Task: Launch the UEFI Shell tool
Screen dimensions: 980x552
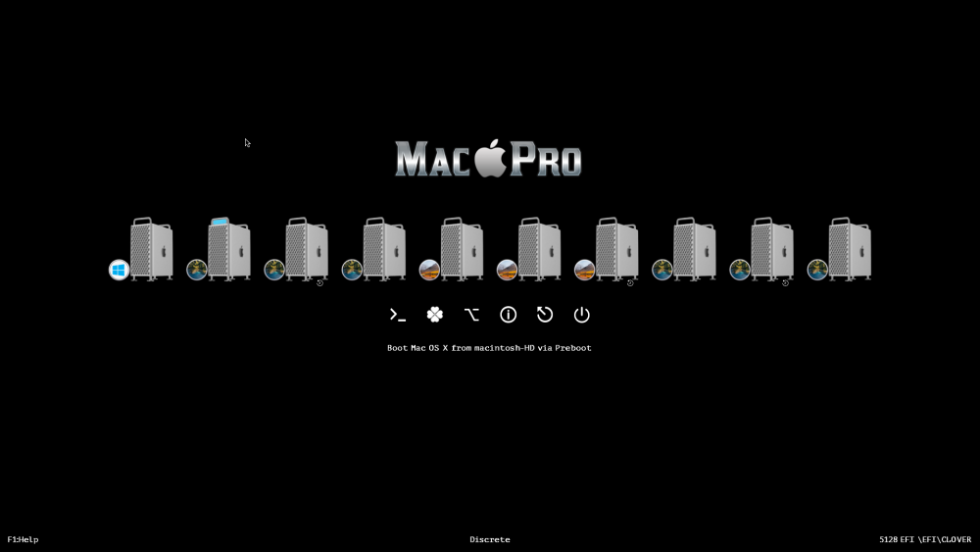Action: 398,315
